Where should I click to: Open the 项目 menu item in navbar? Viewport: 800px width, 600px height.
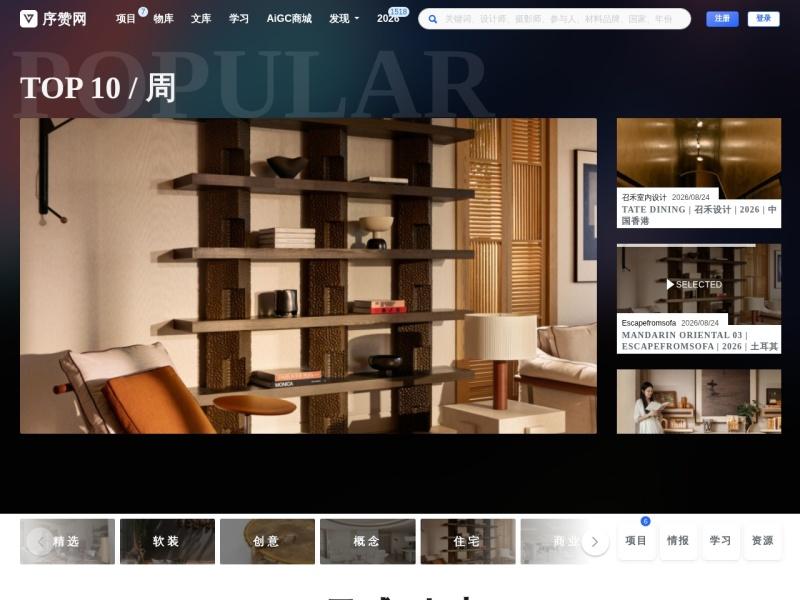126,19
